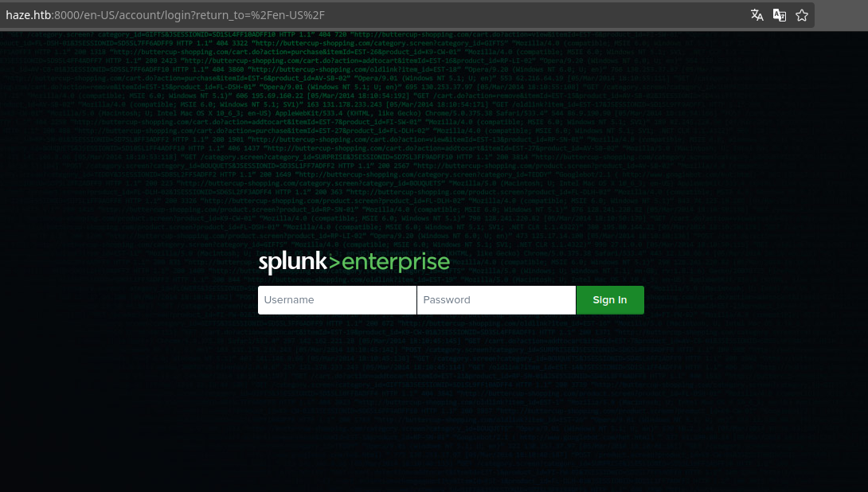This screenshot has width=868, height=492.
Task: Click the green Sign In button
Action: click(x=610, y=300)
